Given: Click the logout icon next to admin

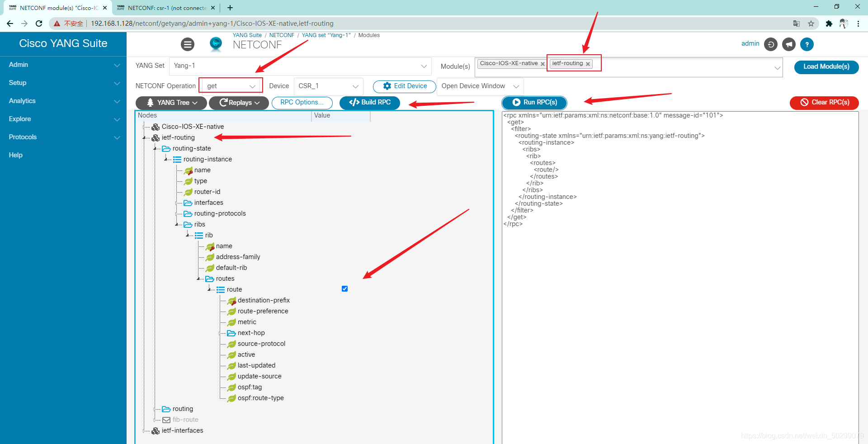Looking at the screenshot, I should click(x=771, y=44).
